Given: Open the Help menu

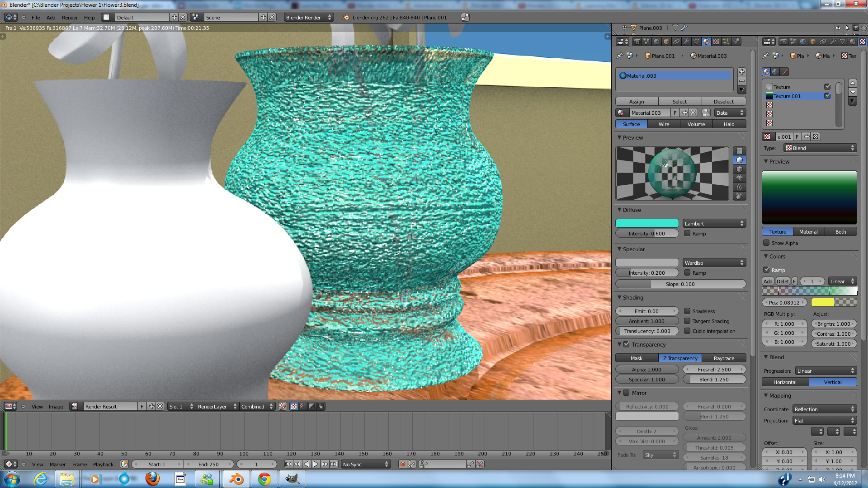Looking at the screenshot, I should click(90, 17).
